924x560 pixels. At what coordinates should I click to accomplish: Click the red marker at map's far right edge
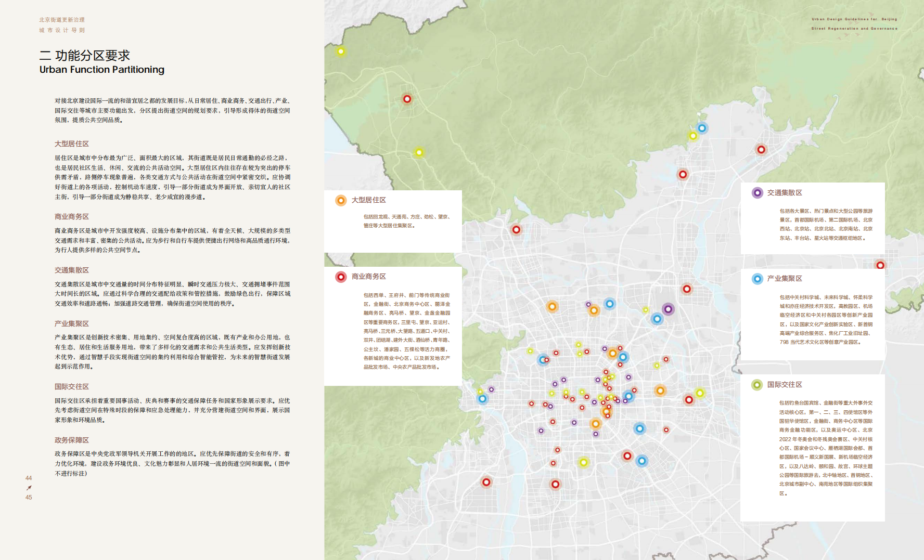pos(880,266)
